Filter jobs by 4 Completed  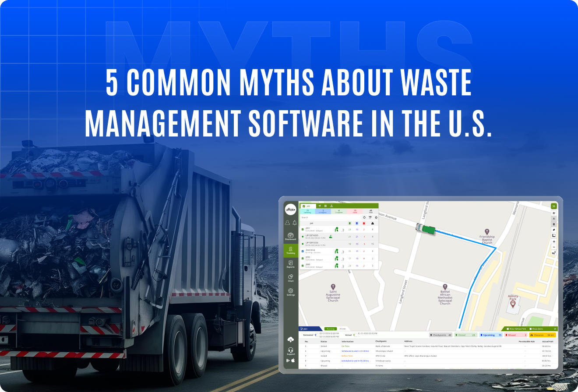pyautogui.click(x=339, y=211)
